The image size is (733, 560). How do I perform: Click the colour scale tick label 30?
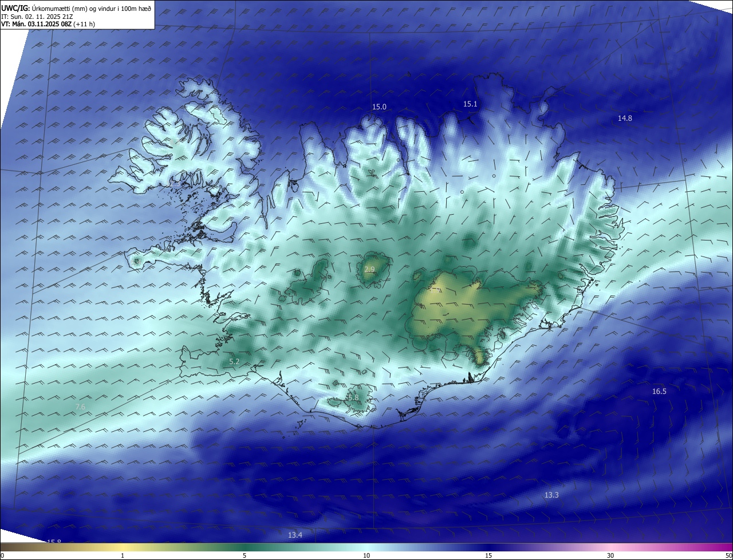pos(610,555)
